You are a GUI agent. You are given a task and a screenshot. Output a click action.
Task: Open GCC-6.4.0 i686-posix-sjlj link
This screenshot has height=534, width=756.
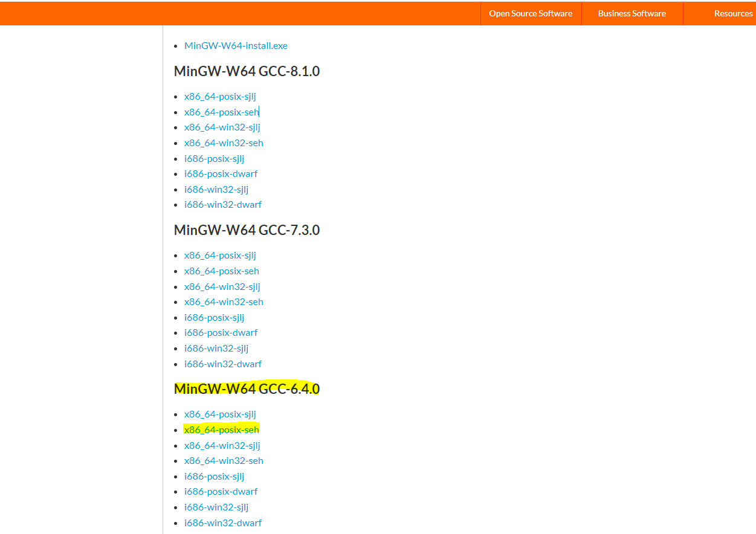214,477
